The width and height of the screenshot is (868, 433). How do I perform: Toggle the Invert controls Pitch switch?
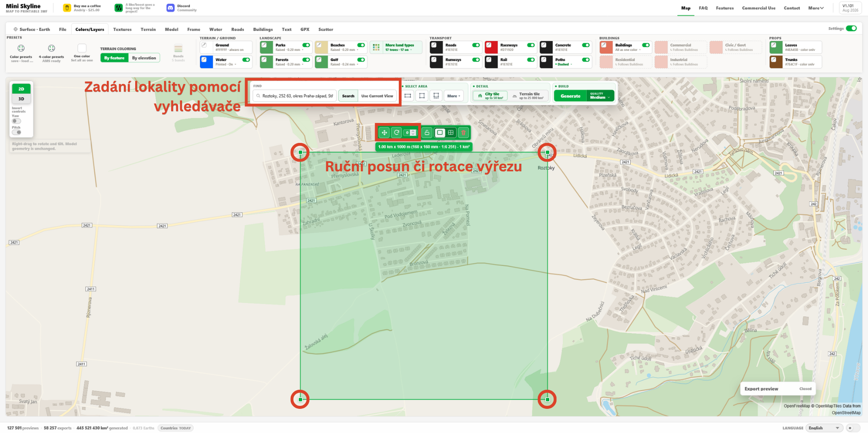(16, 132)
